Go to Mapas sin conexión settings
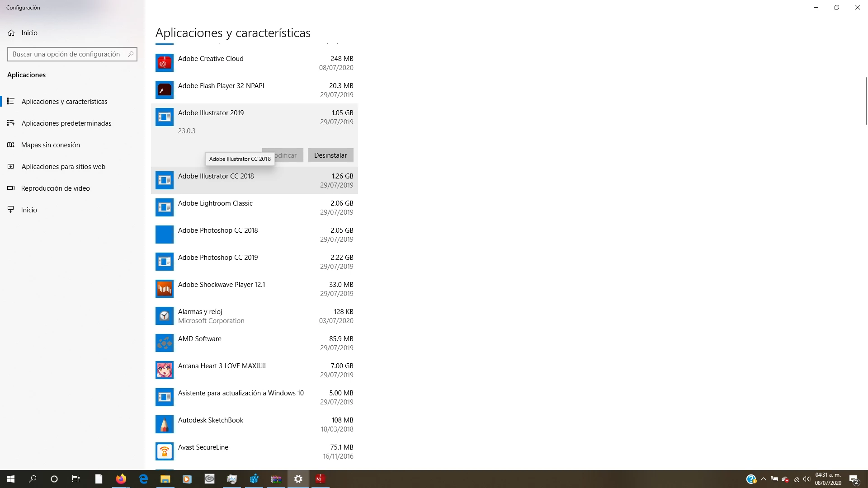The width and height of the screenshot is (868, 488). pos(50,145)
